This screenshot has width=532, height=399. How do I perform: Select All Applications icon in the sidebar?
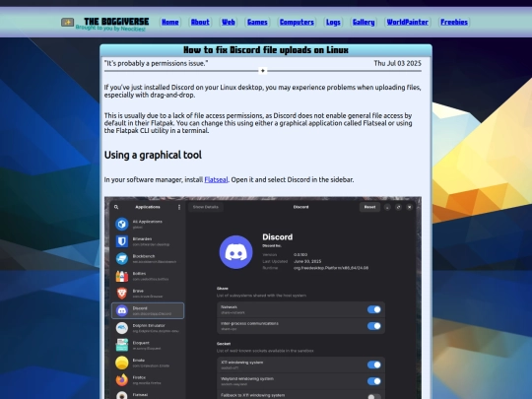click(122, 224)
